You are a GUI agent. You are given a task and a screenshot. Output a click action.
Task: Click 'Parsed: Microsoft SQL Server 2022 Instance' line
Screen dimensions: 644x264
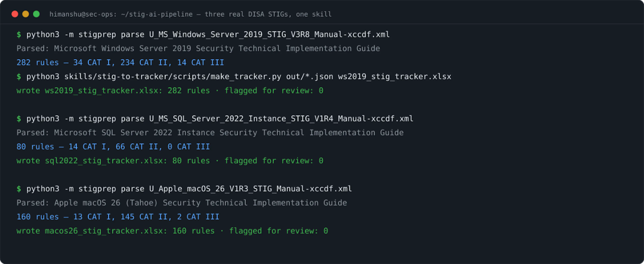[x=210, y=133]
